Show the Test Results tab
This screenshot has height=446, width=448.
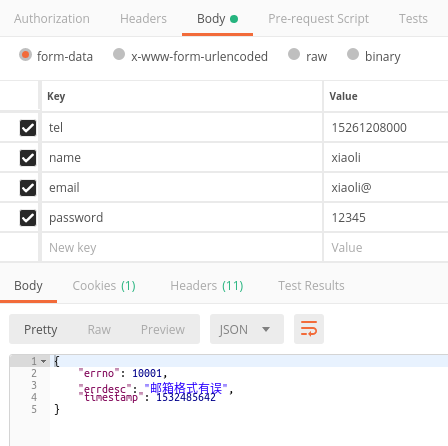coord(311,286)
